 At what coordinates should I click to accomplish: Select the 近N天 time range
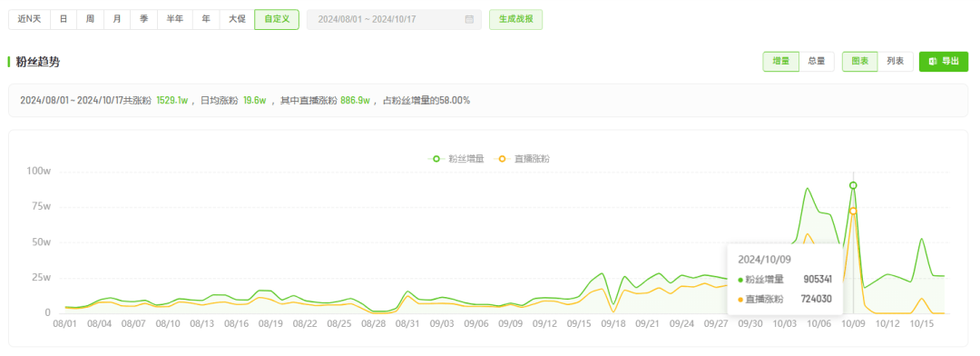pyautogui.click(x=29, y=19)
